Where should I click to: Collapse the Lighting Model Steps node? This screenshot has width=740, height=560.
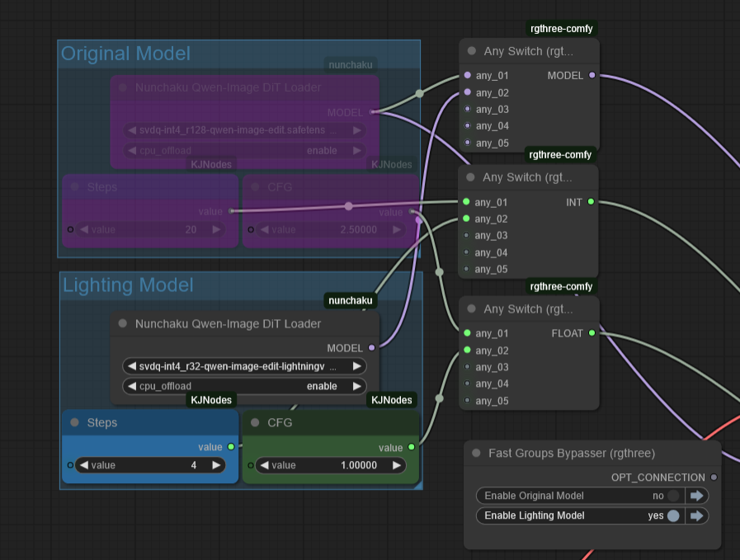(74, 422)
